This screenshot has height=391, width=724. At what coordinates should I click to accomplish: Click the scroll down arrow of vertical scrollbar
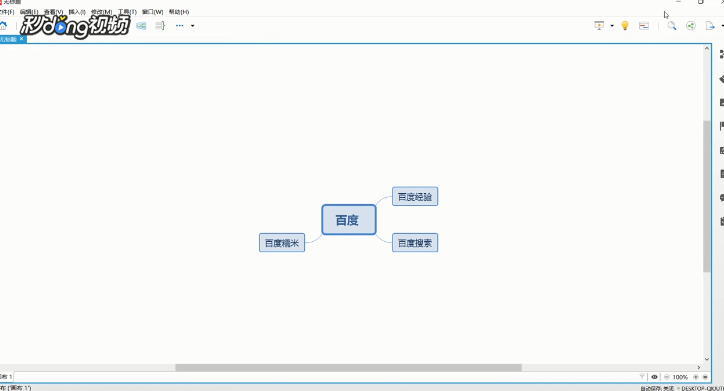click(707, 359)
